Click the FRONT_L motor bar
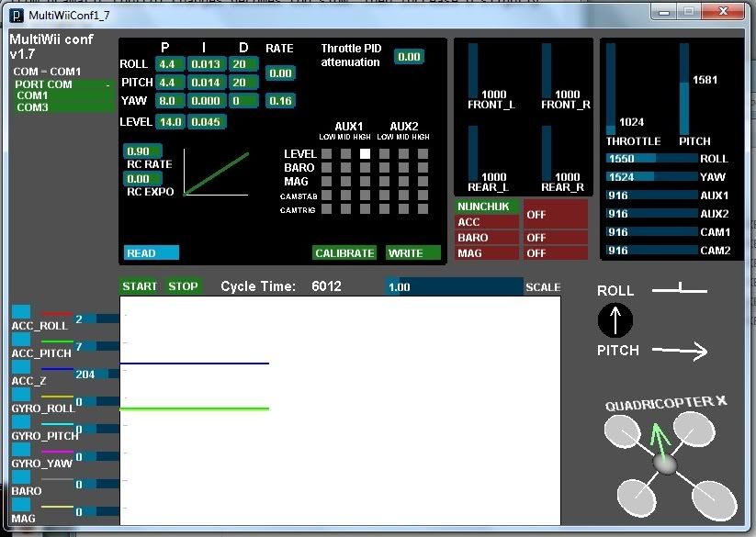Image resolution: width=756 pixels, height=537 pixels. click(473, 72)
